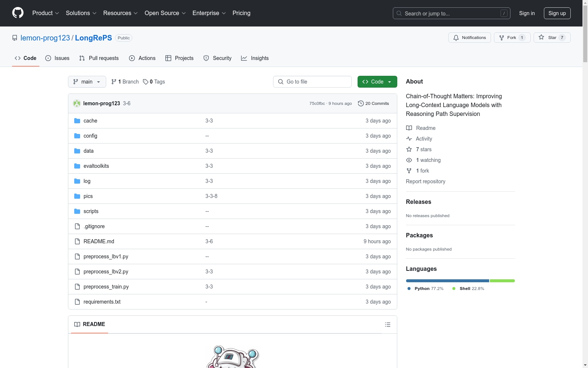
Task: Click the 1 Branch link
Action: pos(125,82)
